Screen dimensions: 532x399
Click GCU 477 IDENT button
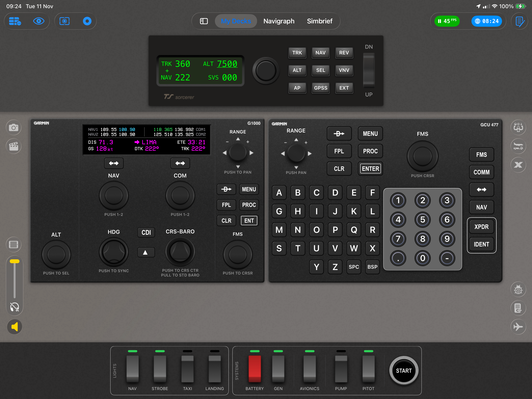click(x=482, y=244)
